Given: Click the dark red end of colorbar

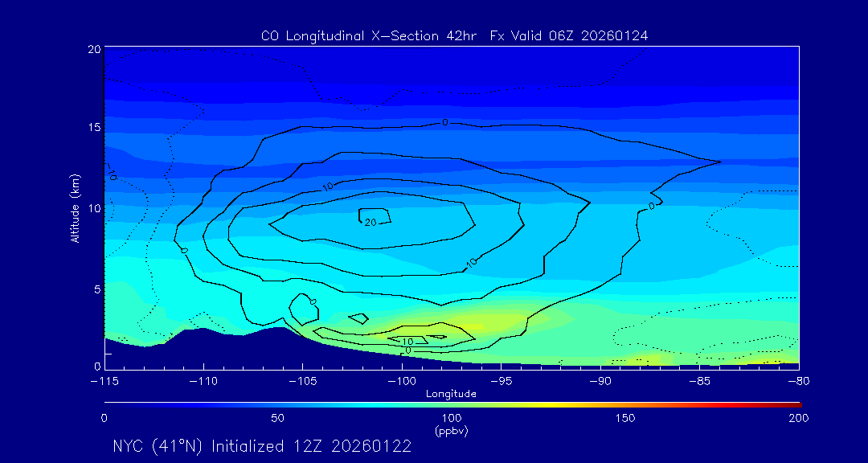Looking at the screenshot, I should pos(792,405).
